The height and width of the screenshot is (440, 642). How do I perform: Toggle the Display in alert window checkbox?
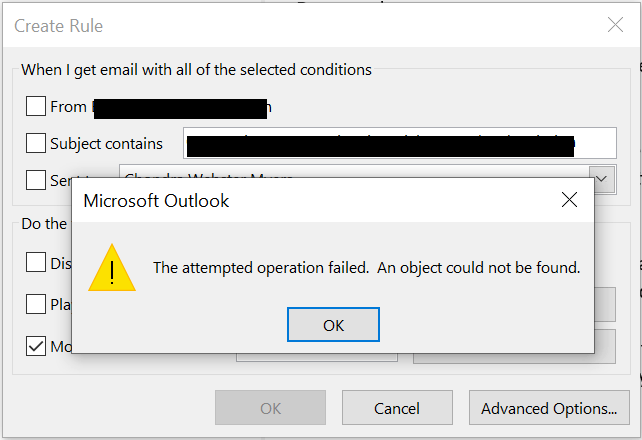tap(36, 262)
